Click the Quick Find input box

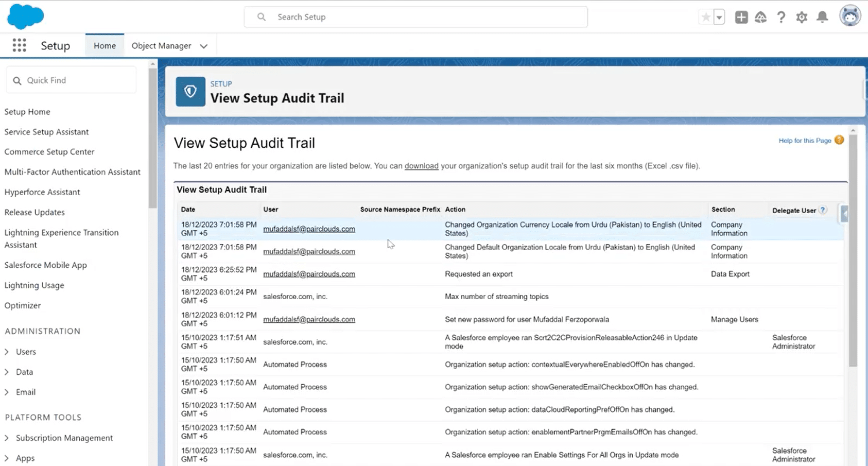(72, 80)
